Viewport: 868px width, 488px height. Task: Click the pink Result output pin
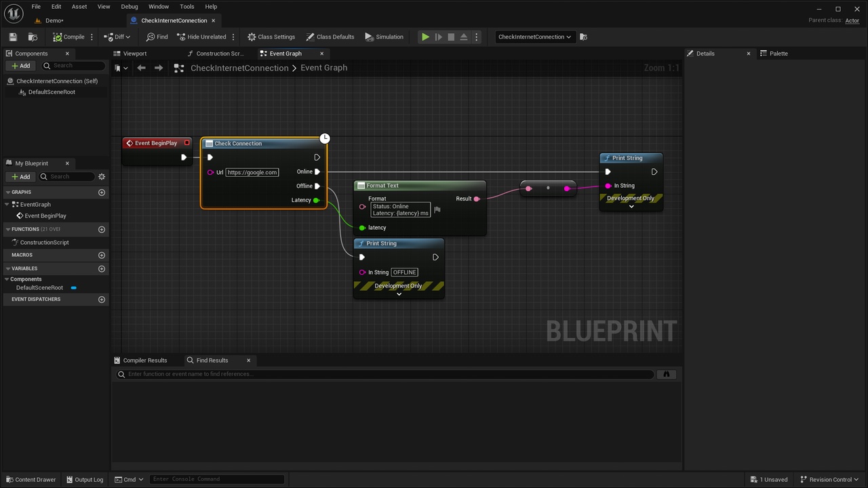[477, 199]
